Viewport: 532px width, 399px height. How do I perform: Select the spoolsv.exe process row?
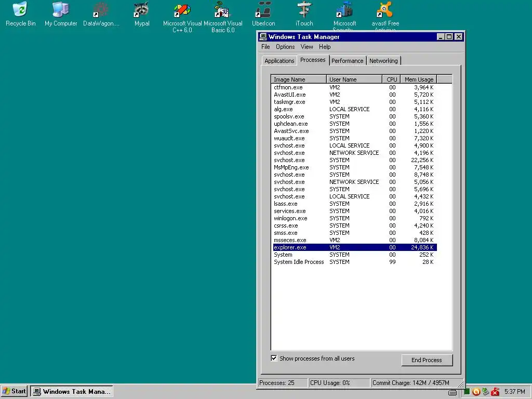354,116
